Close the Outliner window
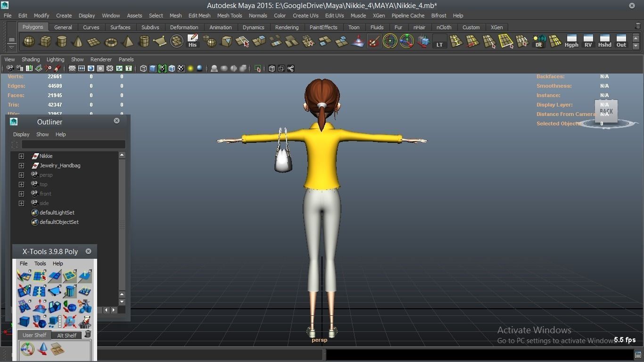Image resolution: width=644 pixels, height=362 pixels. (x=116, y=121)
